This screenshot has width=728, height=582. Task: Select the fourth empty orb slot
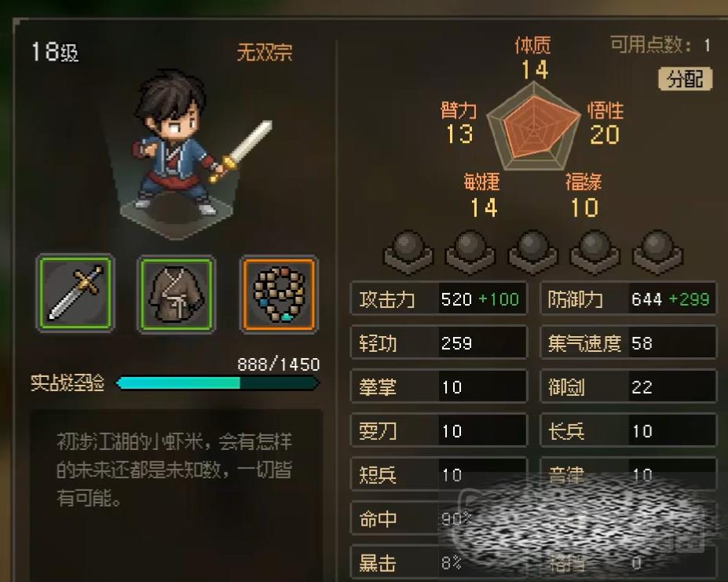[595, 252]
